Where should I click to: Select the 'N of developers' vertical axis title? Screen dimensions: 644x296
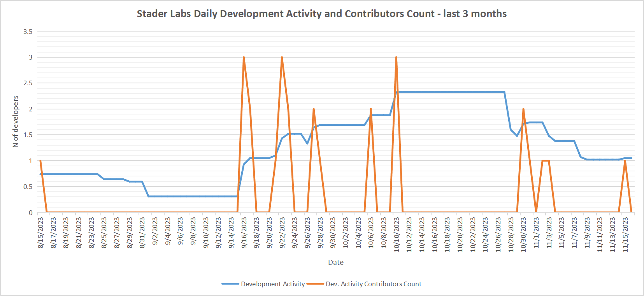(x=16, y=122)
